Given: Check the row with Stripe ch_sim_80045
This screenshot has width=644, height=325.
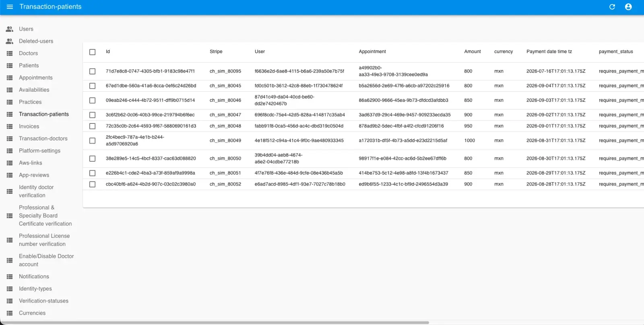Looking at the screenshot, I should [x=93, y=86].
